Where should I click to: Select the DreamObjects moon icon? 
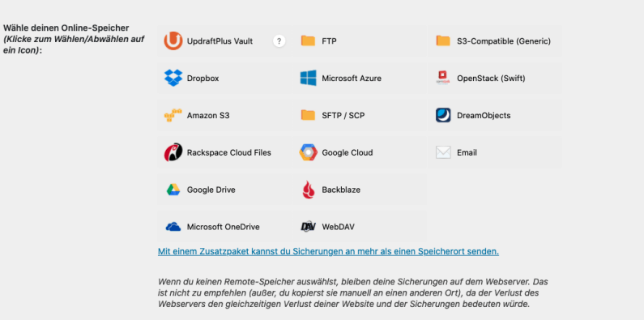click(443, 115)
